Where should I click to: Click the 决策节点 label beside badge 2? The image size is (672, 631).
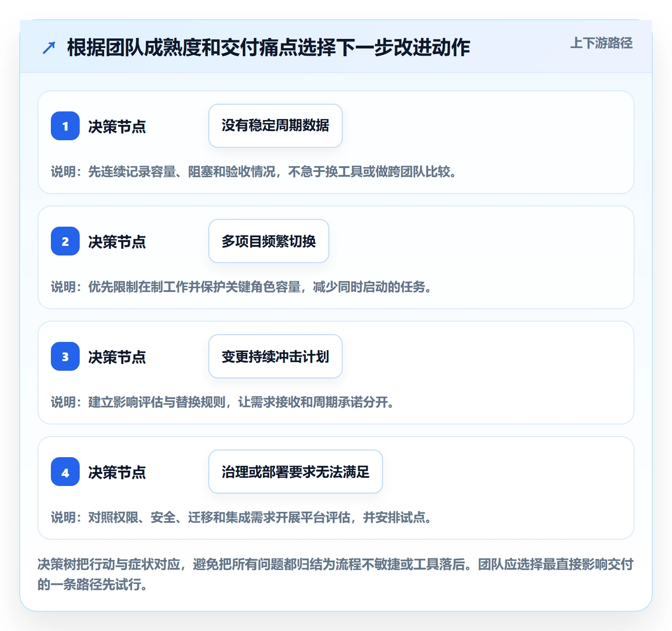tap(117, 242)
